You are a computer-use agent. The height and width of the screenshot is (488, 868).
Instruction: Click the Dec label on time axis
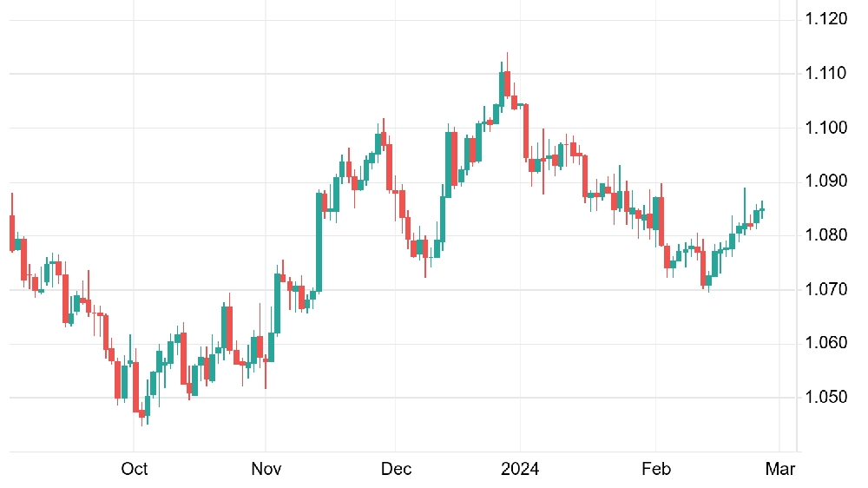coord(397,469)
